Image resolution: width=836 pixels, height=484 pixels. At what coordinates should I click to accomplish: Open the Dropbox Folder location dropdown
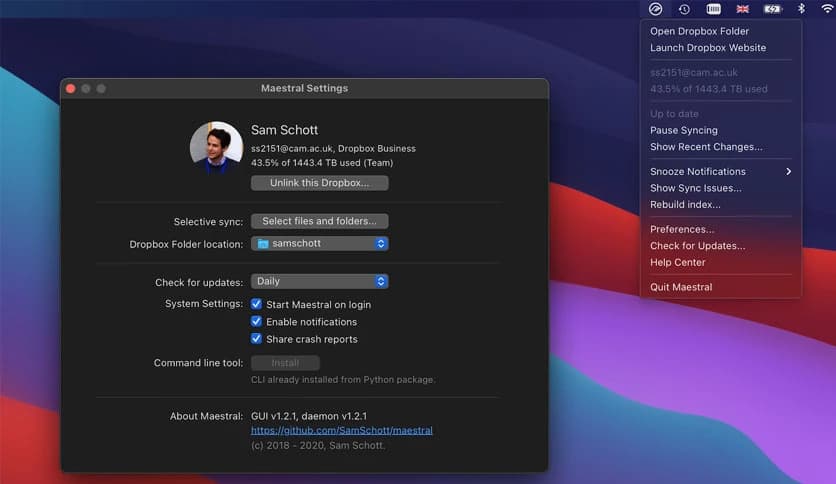pos(319,243)
